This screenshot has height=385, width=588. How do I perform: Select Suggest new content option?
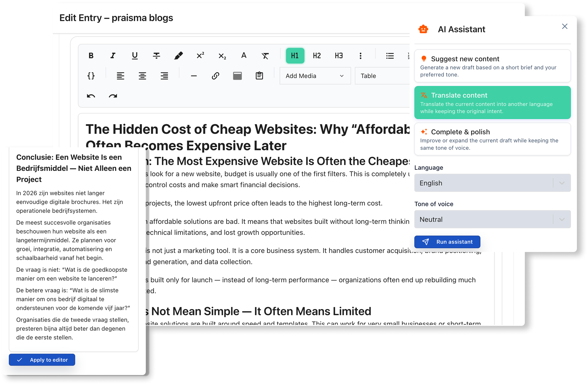click(x=492, y=66)
